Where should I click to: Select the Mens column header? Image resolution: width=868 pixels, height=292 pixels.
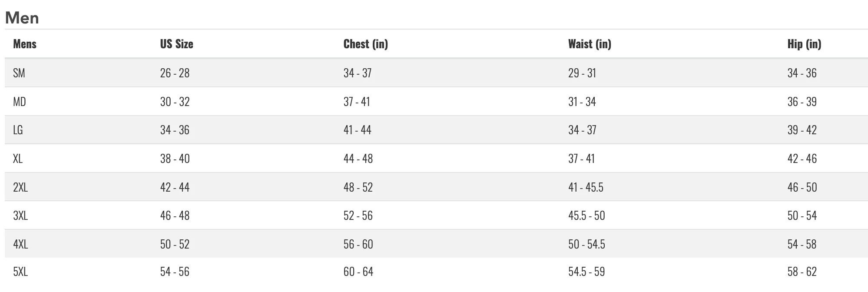[25, 44]
